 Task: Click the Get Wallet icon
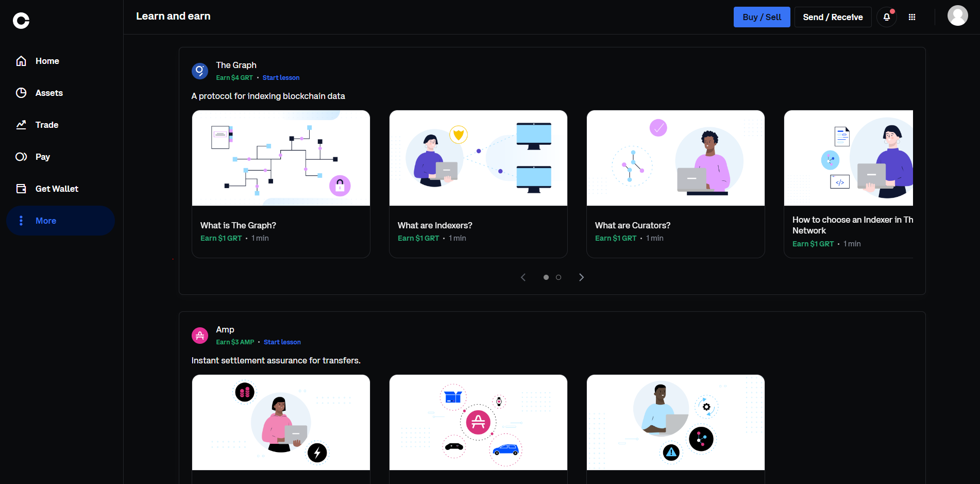[21, 189]
